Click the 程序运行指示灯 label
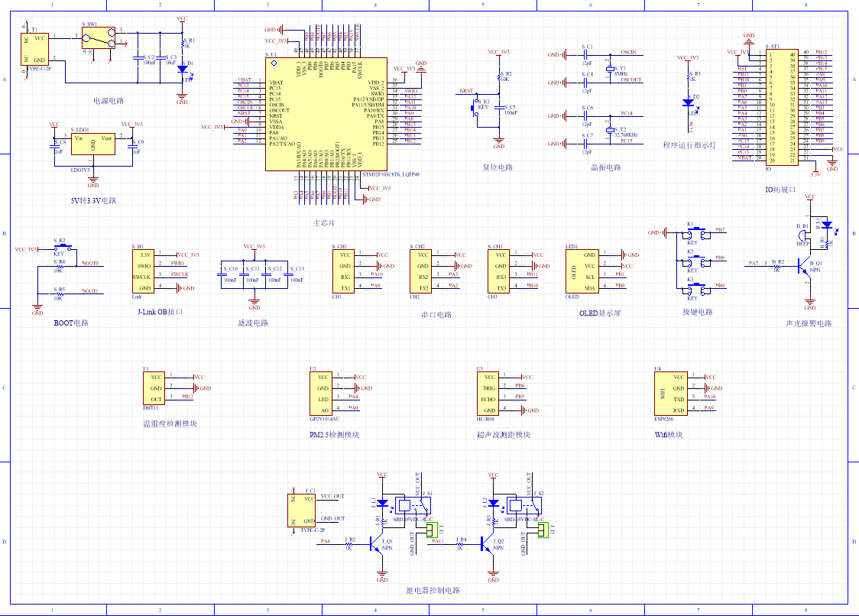This screenshot has height=616, width=859. [x=689, y=145]
